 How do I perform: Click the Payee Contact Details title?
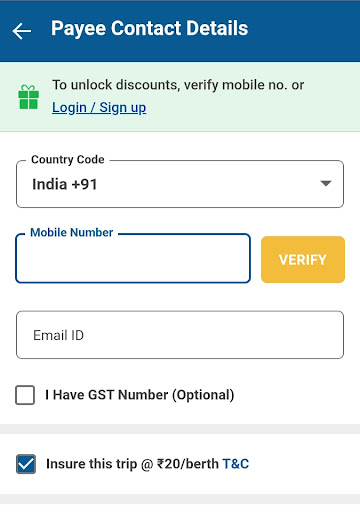coord(150,28)
